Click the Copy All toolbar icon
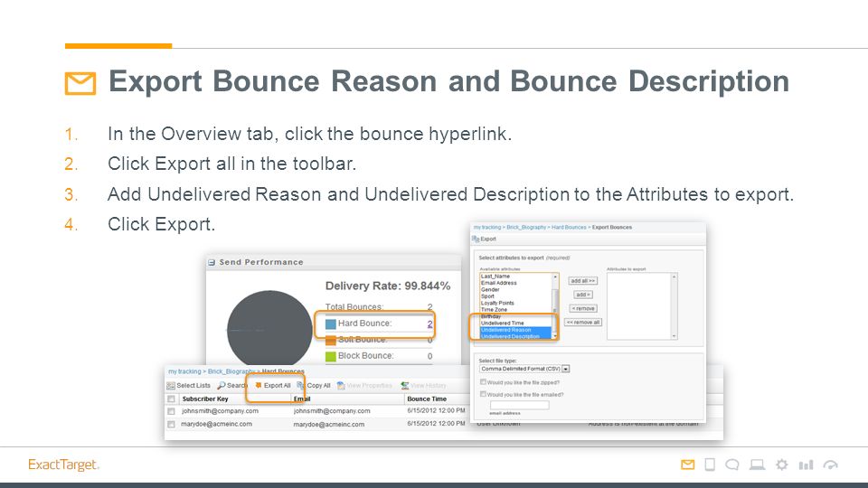 (301, 386)
